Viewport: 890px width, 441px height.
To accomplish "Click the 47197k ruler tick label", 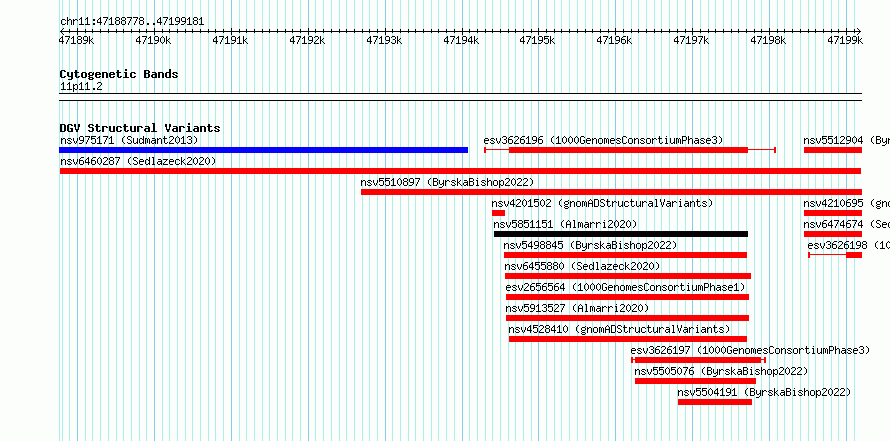I will 692,40.
